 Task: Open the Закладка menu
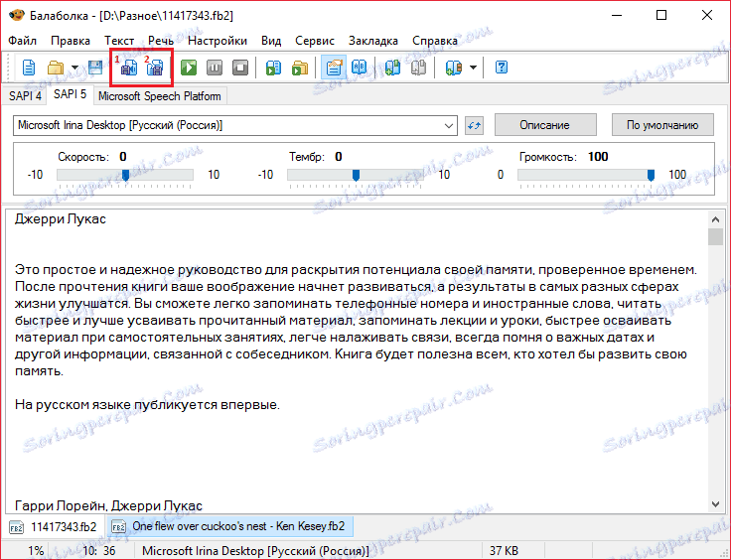pos(373,41)
